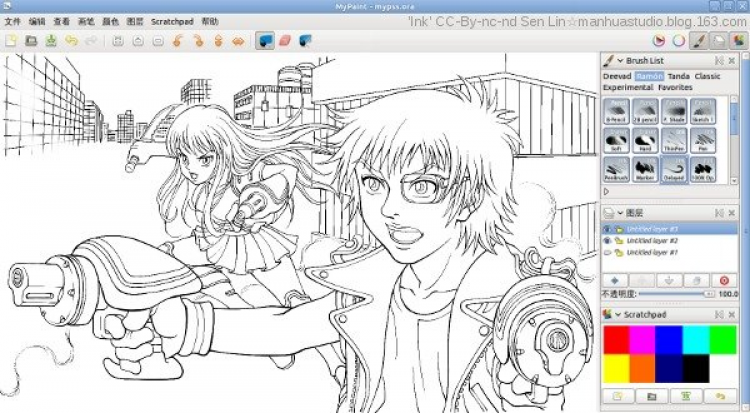Flip the view vertically
The image size is (750, 413).
tap(218, 41)
